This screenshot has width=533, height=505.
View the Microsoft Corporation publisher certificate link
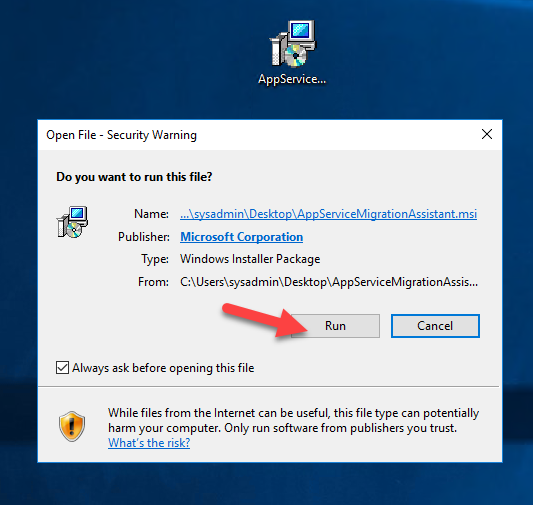point(241,237)
